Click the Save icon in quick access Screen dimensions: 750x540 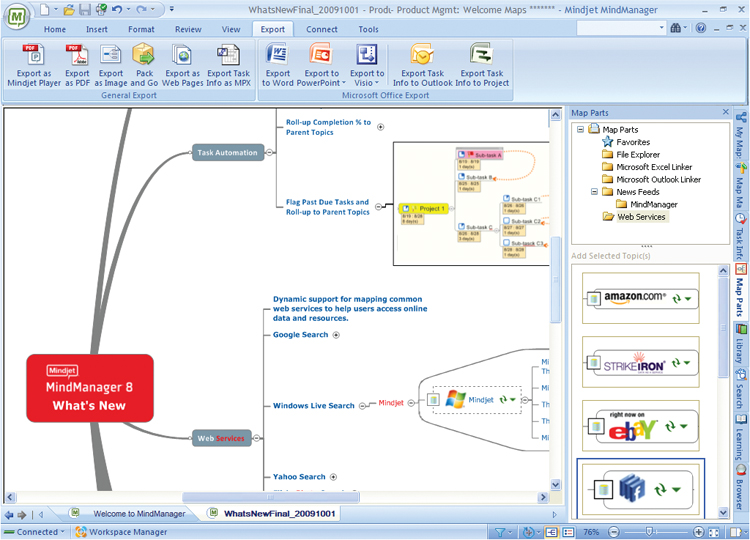tap(85, 9)
